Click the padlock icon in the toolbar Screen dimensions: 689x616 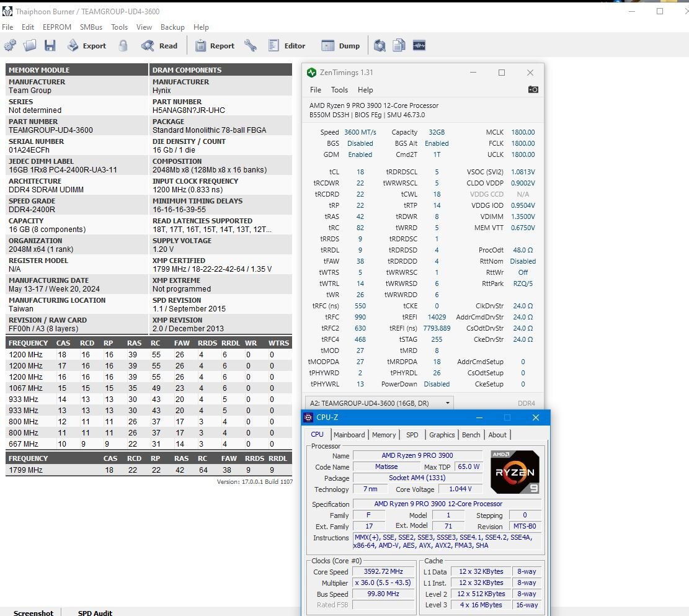123,45
